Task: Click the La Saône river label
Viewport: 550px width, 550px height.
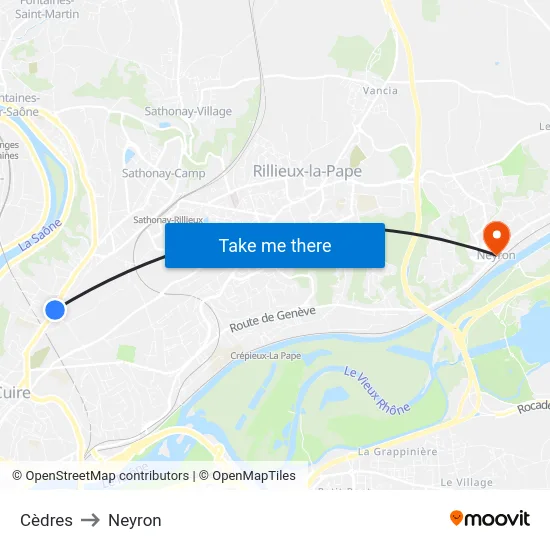Action: coord(40,235)
